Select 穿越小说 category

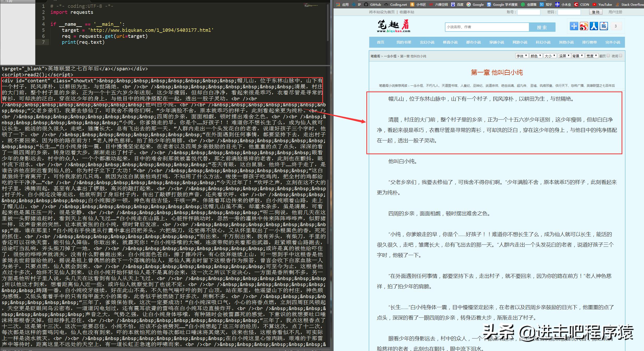(x=497, y=42)
